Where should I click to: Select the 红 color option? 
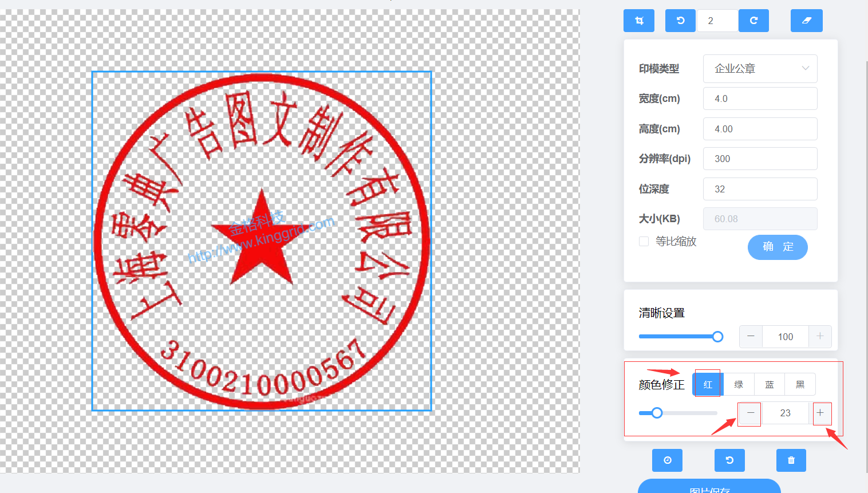point(708,385)
